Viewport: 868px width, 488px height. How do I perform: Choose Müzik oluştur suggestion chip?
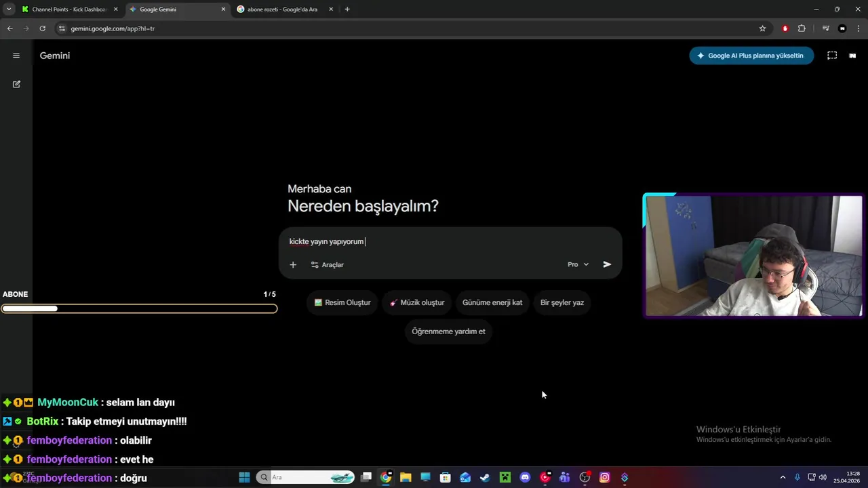(417, 302)
